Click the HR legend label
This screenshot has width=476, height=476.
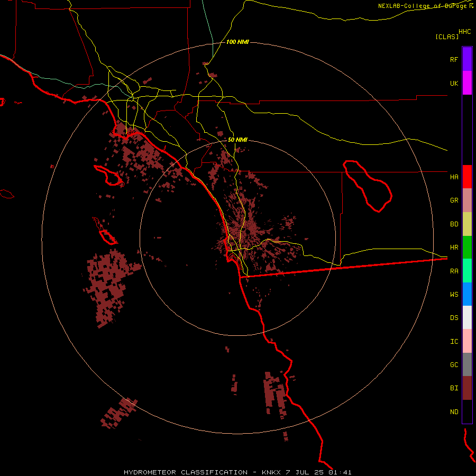tap(454, 248)
